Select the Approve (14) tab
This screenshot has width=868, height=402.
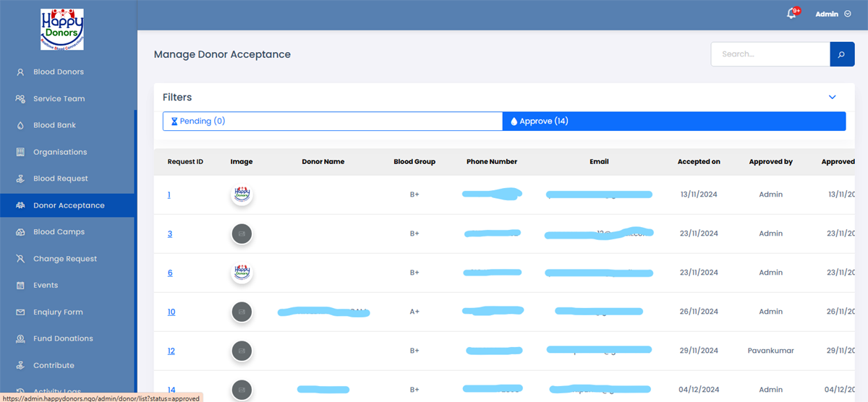tap(674, 121)
